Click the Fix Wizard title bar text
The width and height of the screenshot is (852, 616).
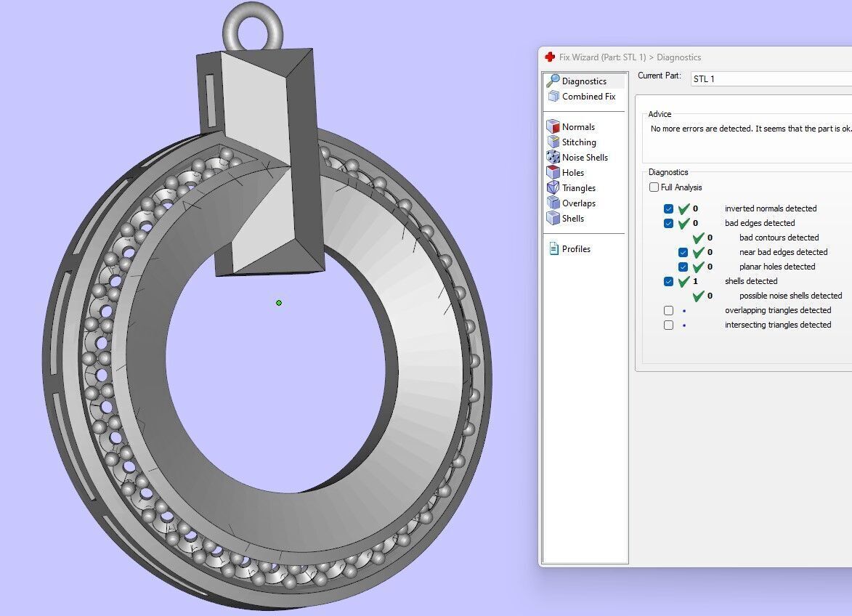pyautogui.click(x=630, y=57)
